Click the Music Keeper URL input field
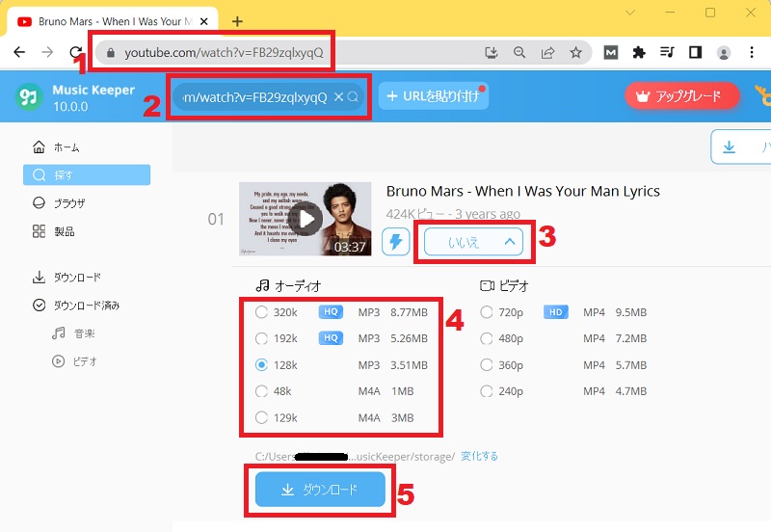 click(x=269, y=97)
